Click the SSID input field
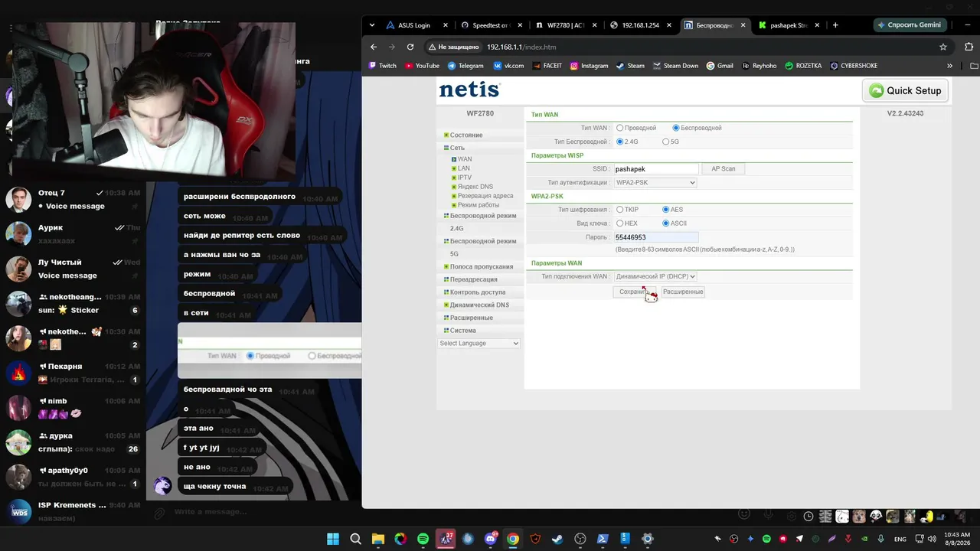 656,168
